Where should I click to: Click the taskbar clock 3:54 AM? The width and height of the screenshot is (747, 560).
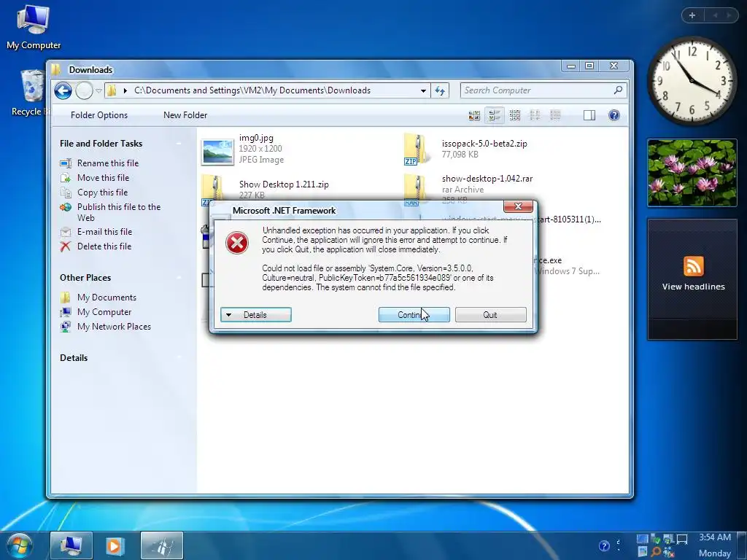click(x=715, y=537)
